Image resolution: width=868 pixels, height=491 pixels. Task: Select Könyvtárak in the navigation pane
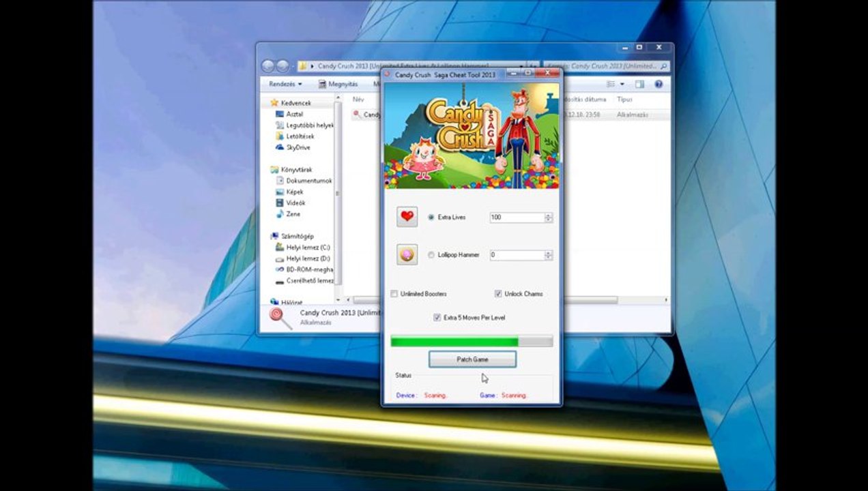[297, 170]
